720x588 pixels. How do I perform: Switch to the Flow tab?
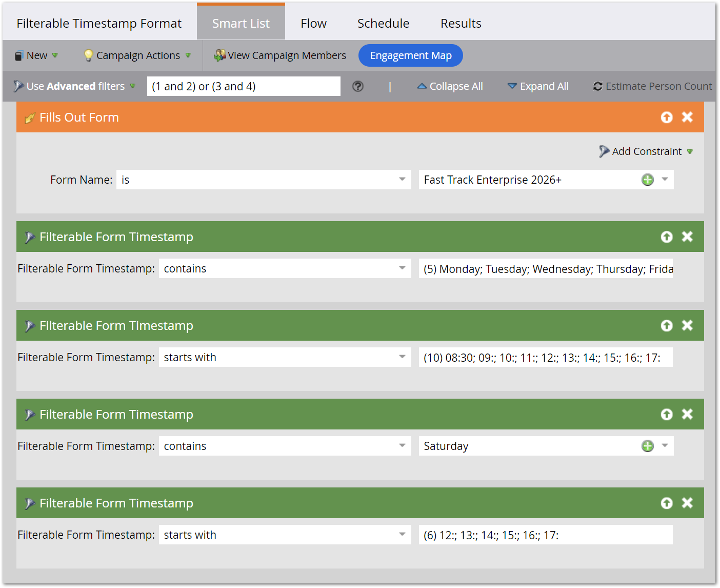(x=313, y=24)
